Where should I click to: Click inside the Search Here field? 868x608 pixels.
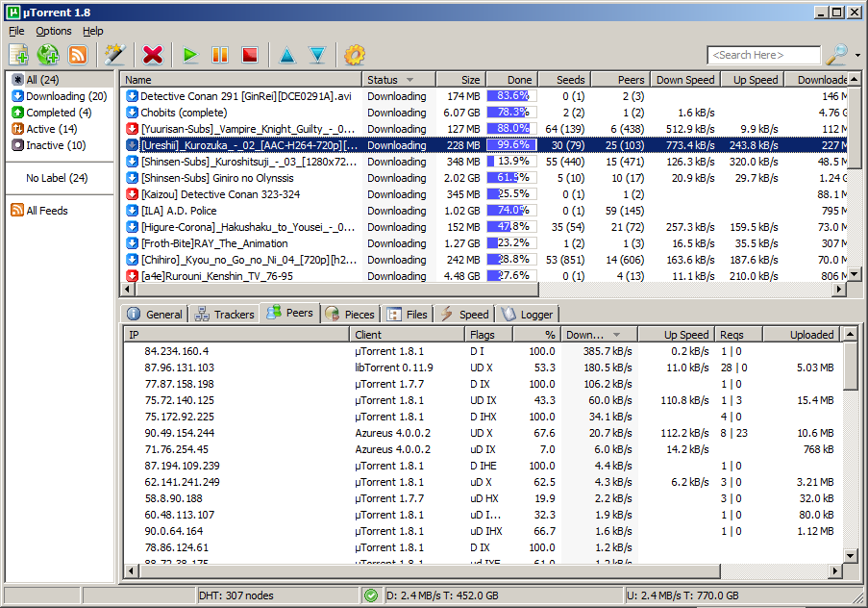tap(763, 55)
